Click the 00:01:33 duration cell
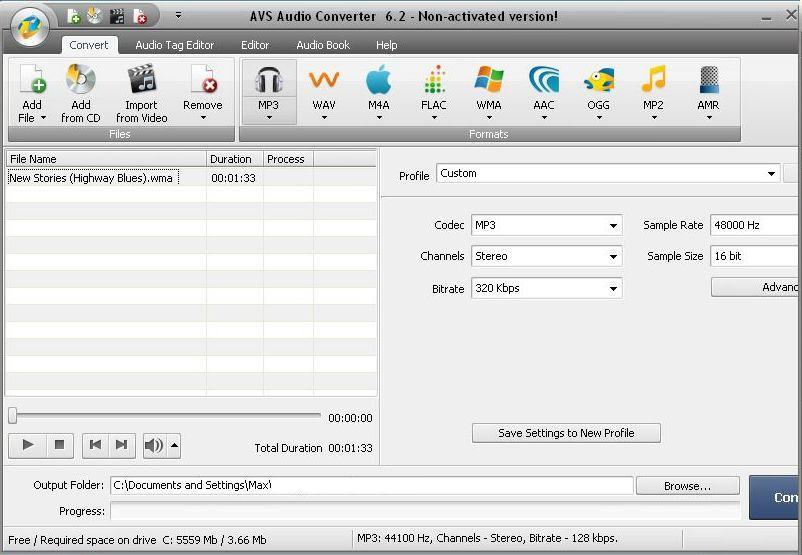This screenshot has height=555, width=802. tap(233, 178)
